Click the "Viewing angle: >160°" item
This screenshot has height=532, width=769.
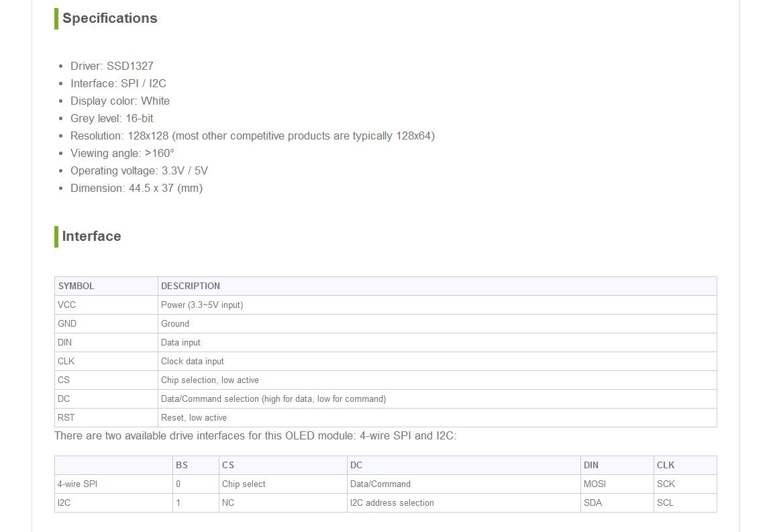point(122,153)
